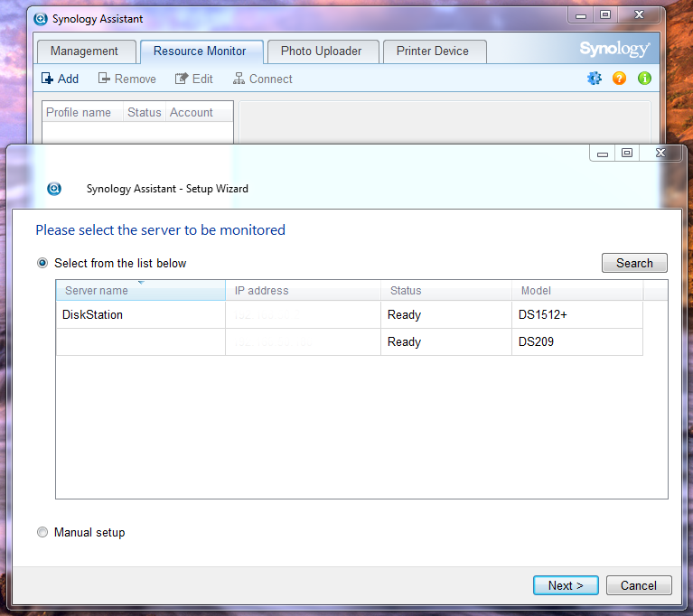The image size is (693, 616).
Task: Click the Next > button
Action: tap(566, 585)
